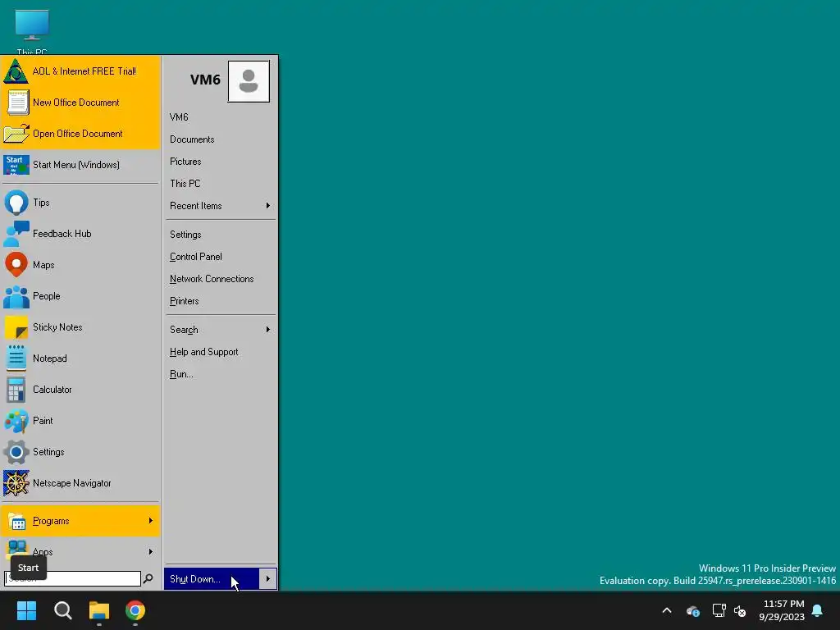Click the VM6 username heading
Viewport: 840px width, 630px height.
(205, 80)
